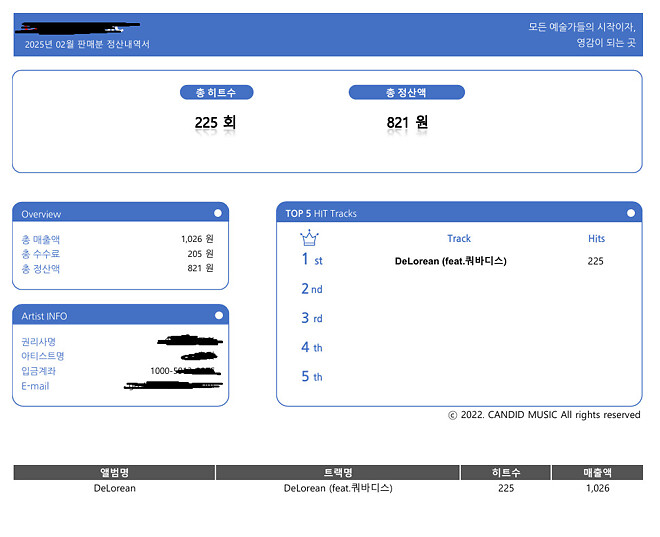Image resolution: width=660 pixels, height=537 pixels.
Task: Click the 입금계좌 label
Action: [x=39, y=371]
